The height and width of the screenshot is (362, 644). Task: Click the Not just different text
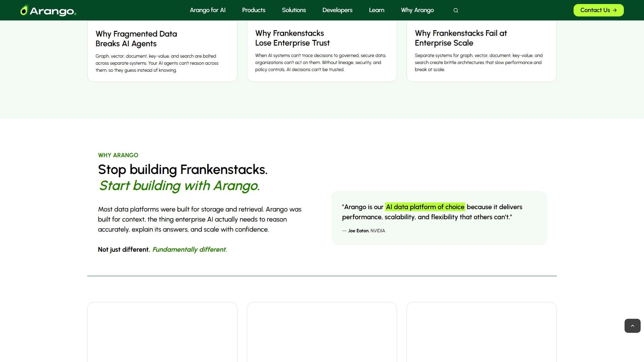124,249
